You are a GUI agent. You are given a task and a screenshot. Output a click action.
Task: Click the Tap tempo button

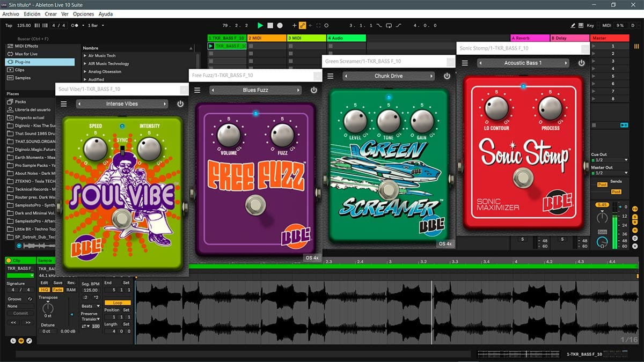pos(9,25)
